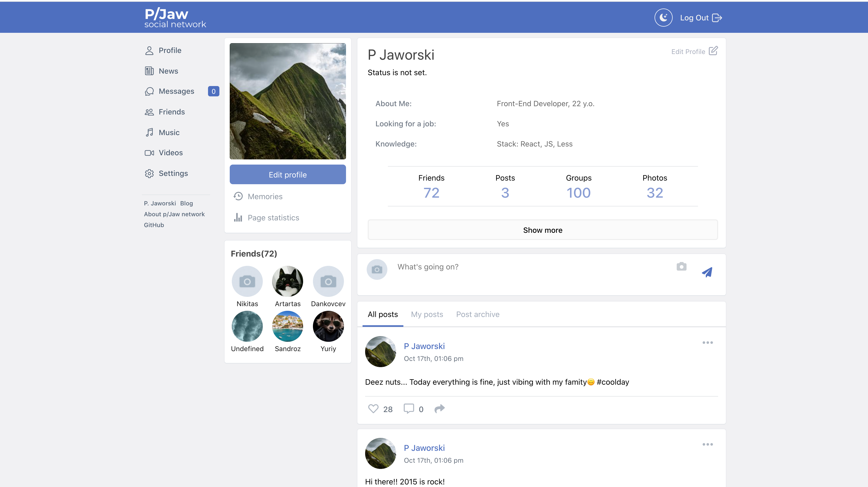Switch to the Post archive tab

[478, 314]
